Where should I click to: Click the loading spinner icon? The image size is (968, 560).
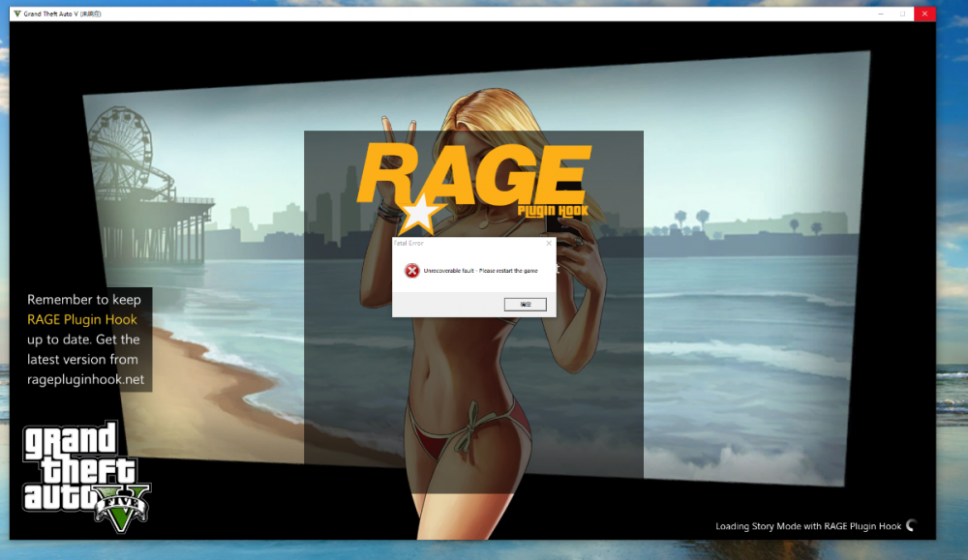[x=912, y=525]
